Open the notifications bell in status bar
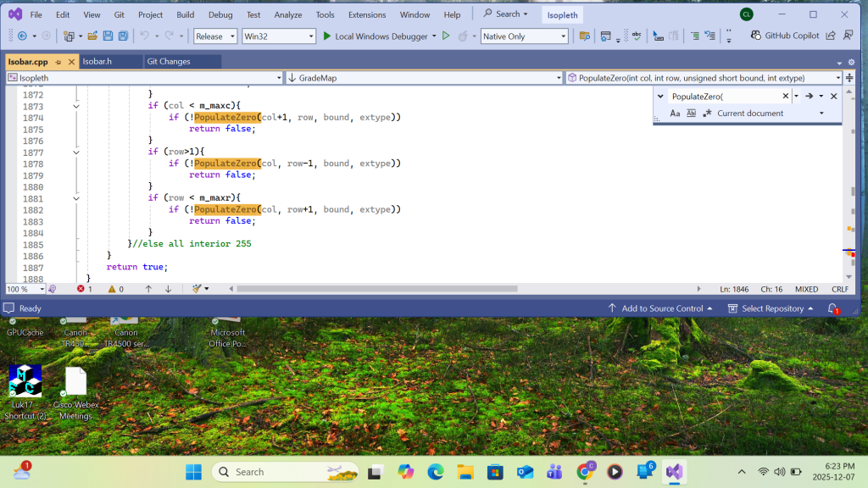The image size is (868, 488). 832,308
